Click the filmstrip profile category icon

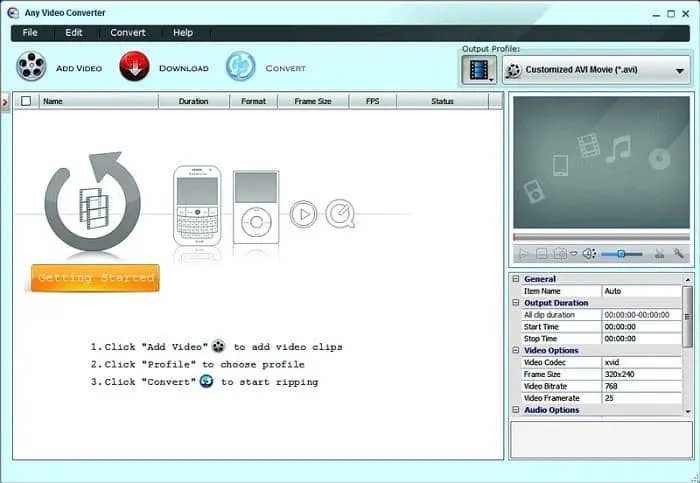[479, 70]
